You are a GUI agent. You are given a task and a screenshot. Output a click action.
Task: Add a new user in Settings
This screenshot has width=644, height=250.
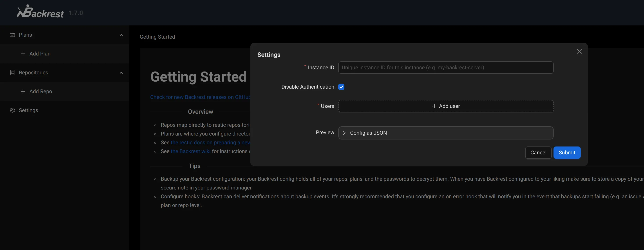tap(446, 106)
